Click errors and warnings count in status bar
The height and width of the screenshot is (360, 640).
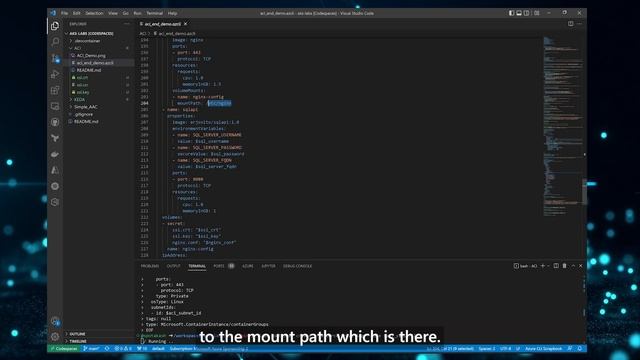(123, 349)
